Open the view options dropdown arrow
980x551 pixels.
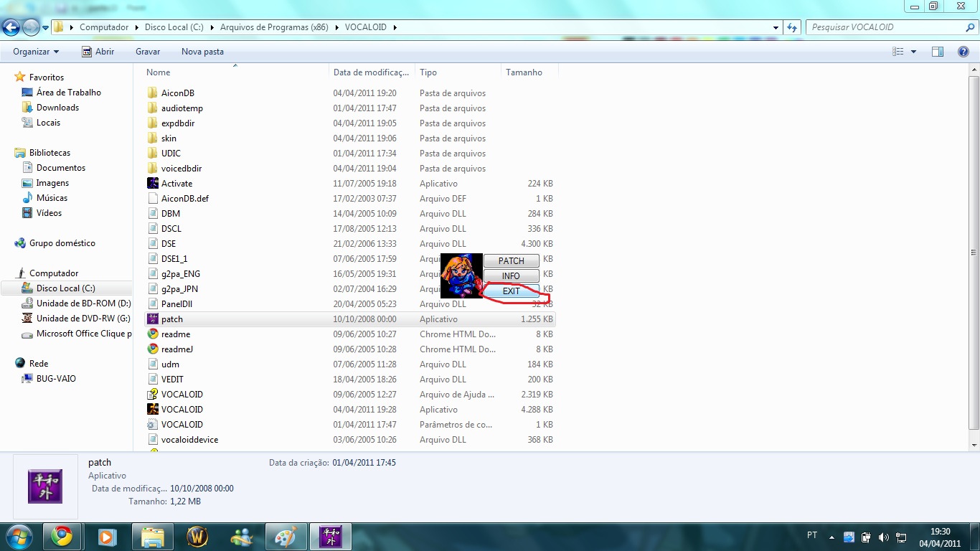tap(913, 52)
